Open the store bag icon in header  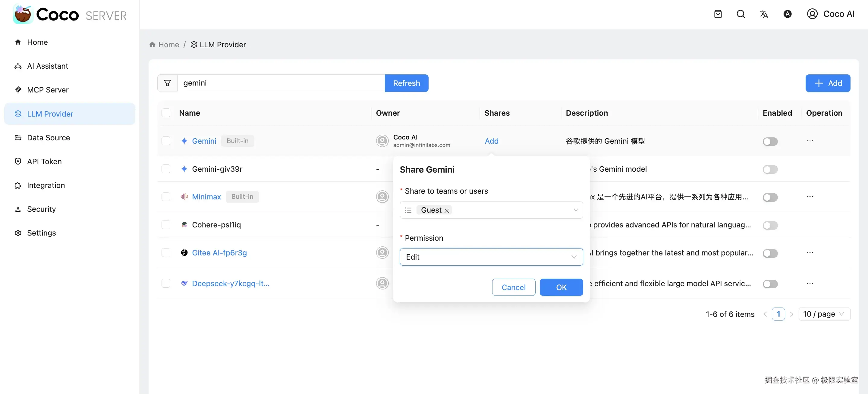[x=718, y=14]
